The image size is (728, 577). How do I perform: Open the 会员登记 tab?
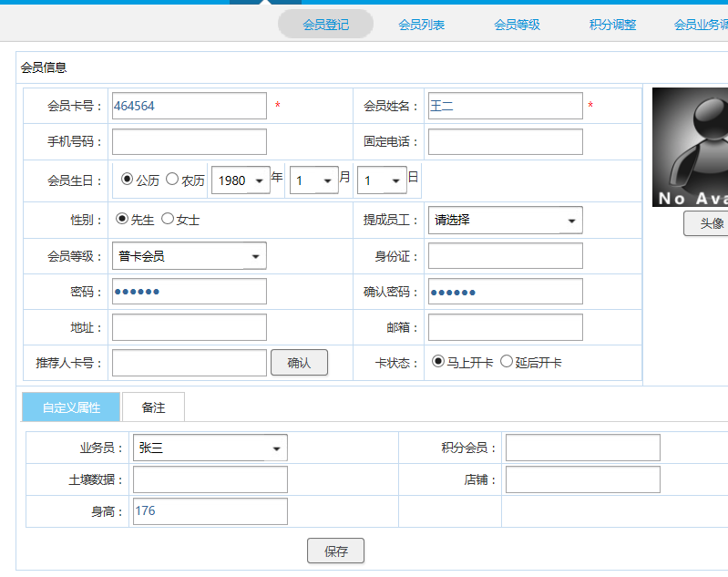click(325, 25)
